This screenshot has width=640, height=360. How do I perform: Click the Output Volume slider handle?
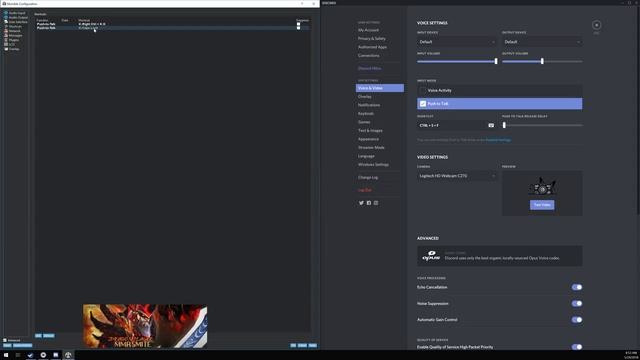click(542, 61)
